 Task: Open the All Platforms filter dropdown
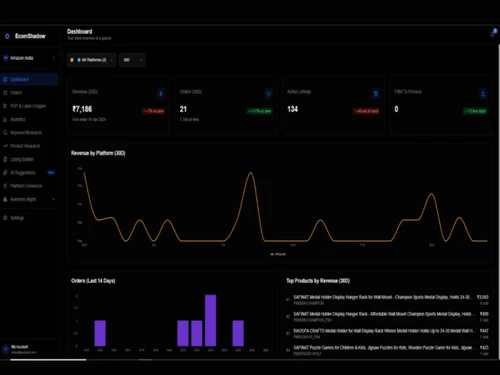[92, 60]
